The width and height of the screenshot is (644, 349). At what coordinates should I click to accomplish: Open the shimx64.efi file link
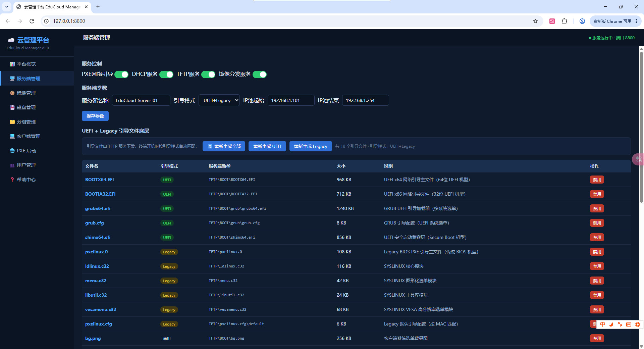[98, 237]
